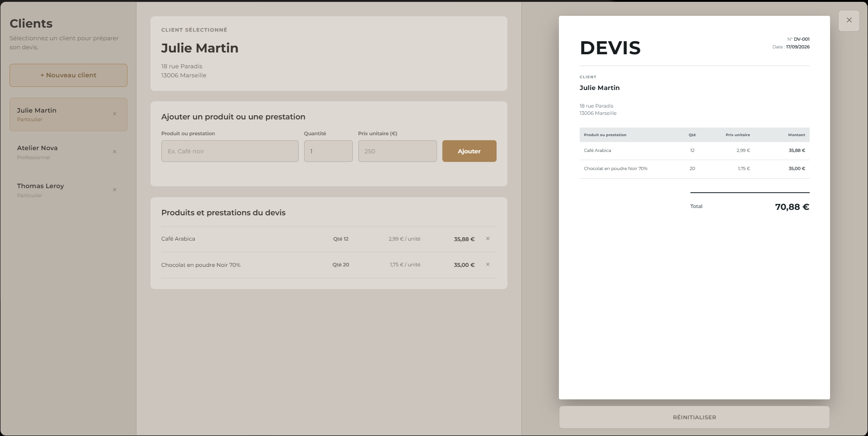Click 13006 Marseille in selected client card
The height and width of the screenshot is (436, 868).
[x=183, y=76]
